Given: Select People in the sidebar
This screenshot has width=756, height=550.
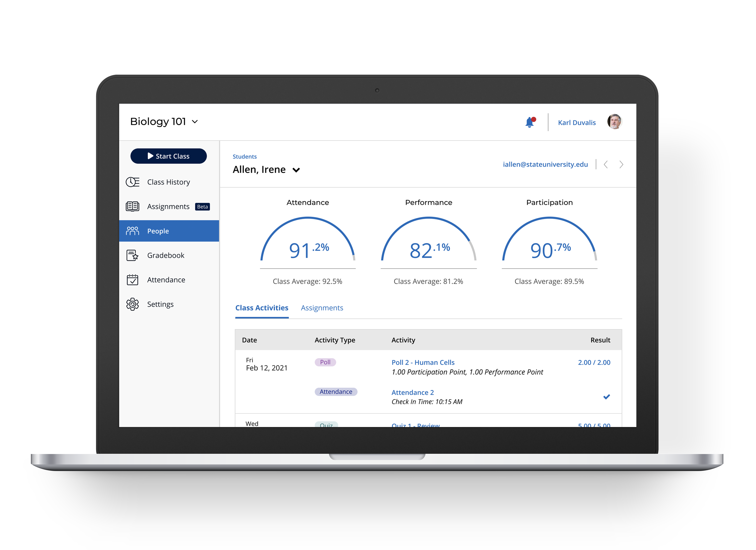Looking at the screenshot, I should [169, 231].
